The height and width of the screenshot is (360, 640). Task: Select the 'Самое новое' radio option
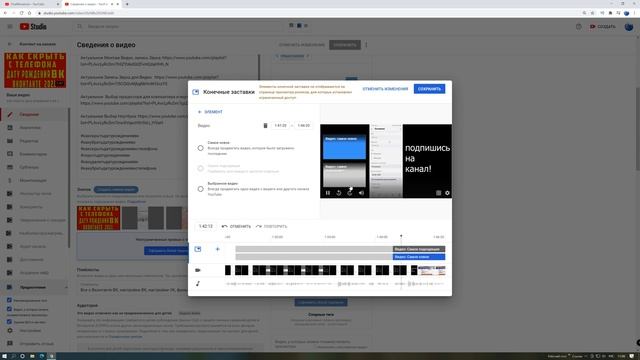pos(200,148)
